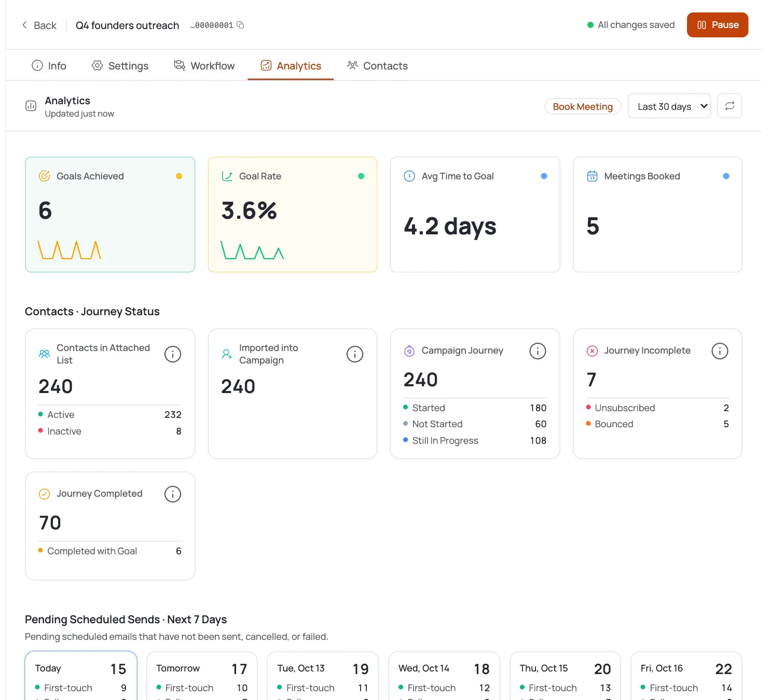The image size is (770, 700).
Task: Click the pause icon on the Pause button
Action: (702, 25)
